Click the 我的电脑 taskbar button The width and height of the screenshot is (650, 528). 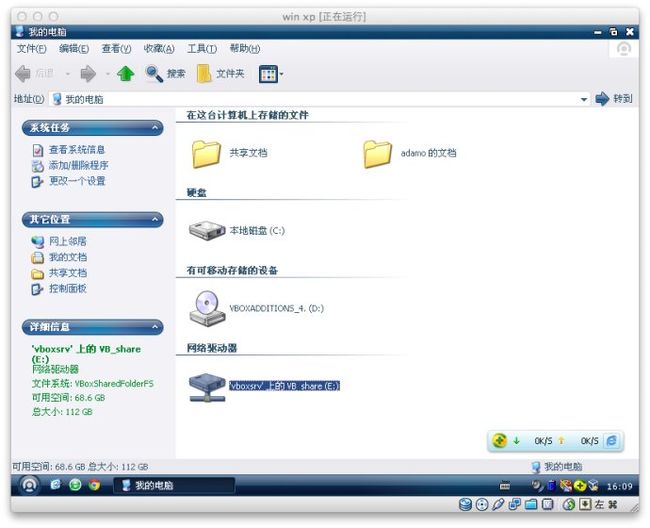tap(174, 485)
